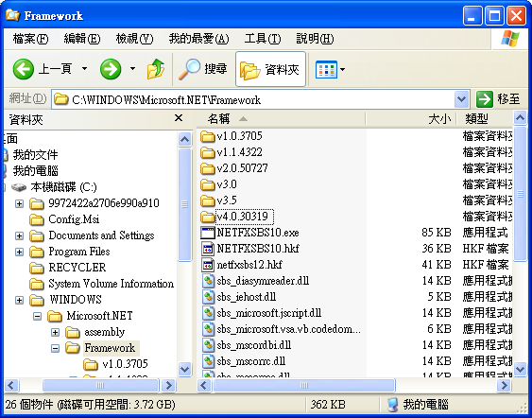The image size is (532, 418).
Task: Click the address bar path field
Action: [252, 99]
